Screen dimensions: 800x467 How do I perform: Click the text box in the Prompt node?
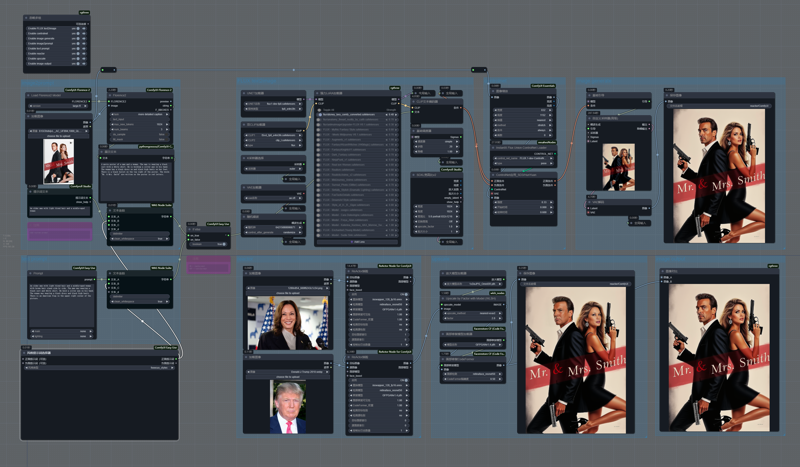(x=62, y=306)
